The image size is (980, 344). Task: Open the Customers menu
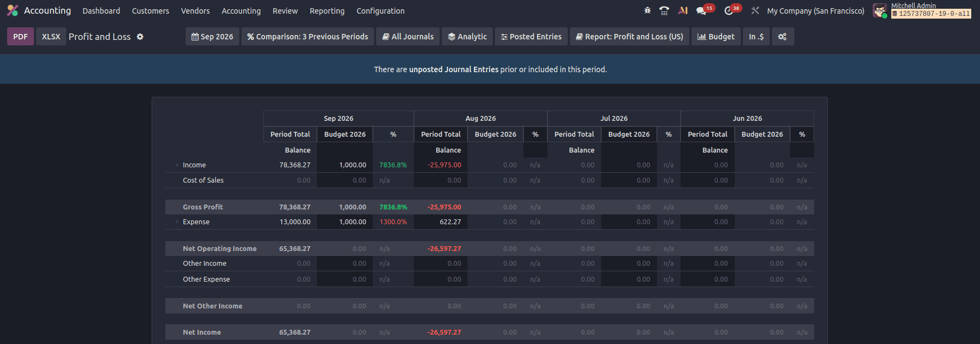151,11
